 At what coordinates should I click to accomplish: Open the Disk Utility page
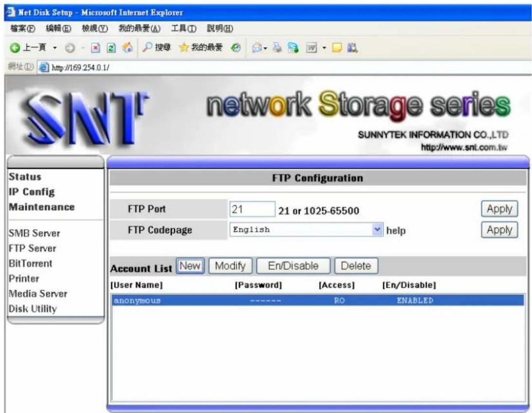click(33, 309)
